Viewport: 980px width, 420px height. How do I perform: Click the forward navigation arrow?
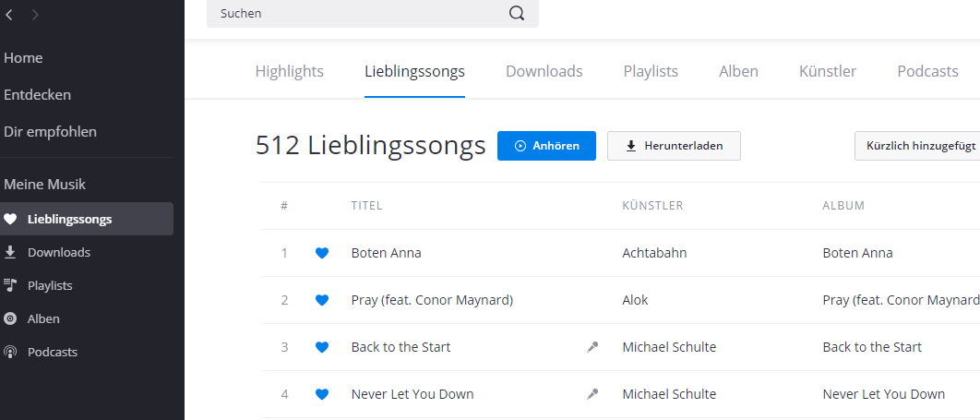35,15
